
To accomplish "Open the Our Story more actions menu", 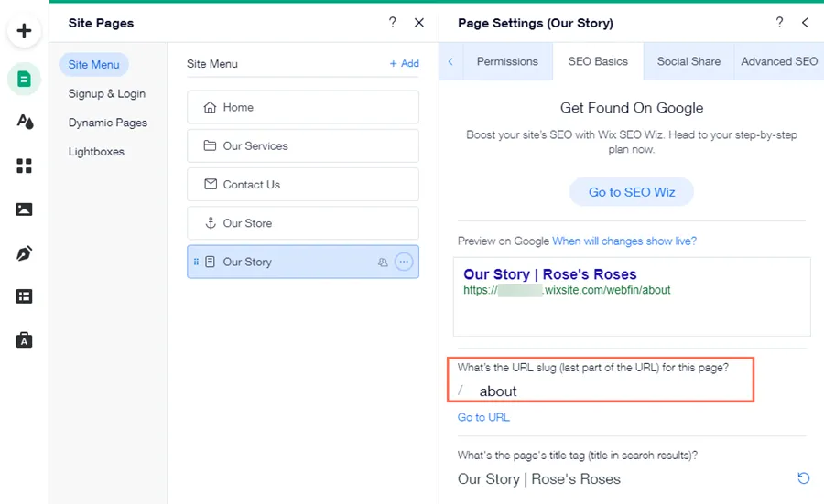I will tap(404, 262).
